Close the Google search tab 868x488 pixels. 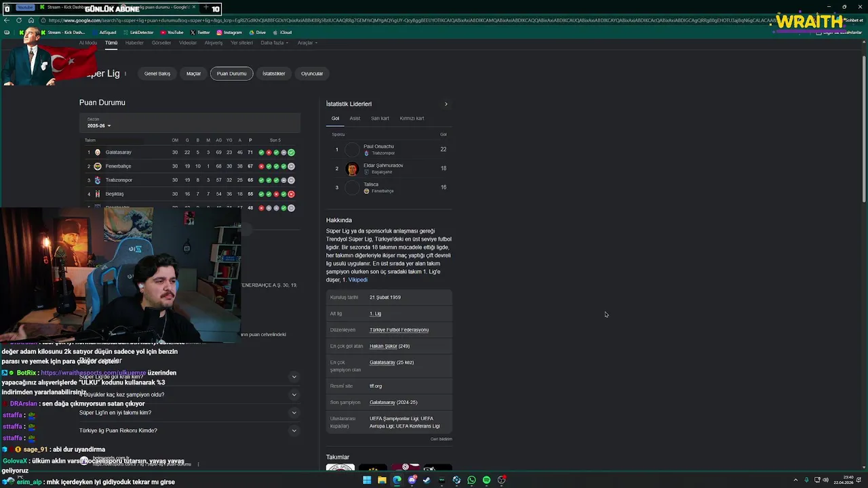pyautogui.click(x=195, y=7)
